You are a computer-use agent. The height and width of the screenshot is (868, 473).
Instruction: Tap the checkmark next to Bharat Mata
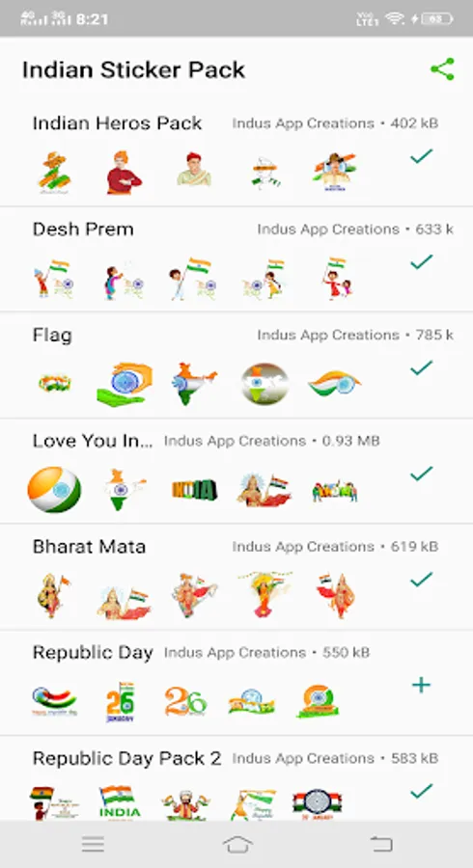tap(422, 580)
